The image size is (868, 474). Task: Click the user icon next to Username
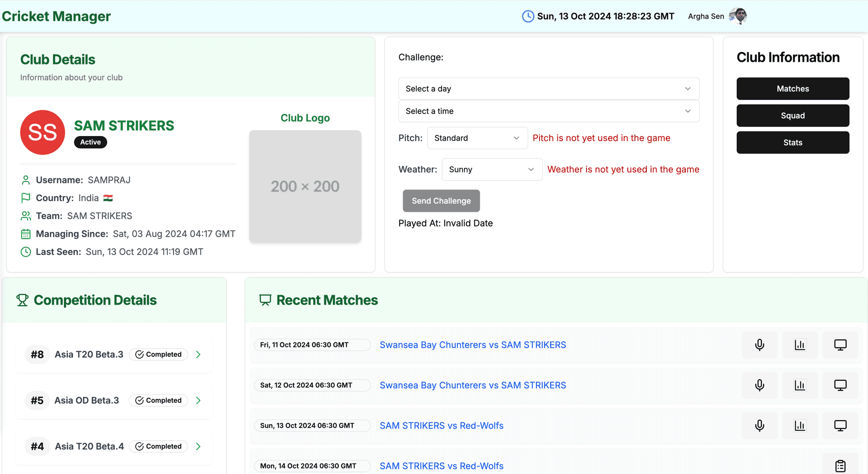[x=25, y=180]
